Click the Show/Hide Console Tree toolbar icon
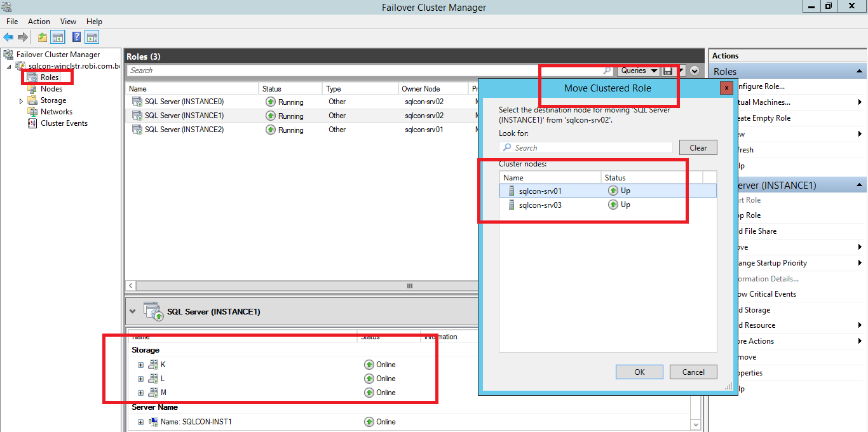The height and width of the screenshot is (432, 868). (x=58, y=37)
